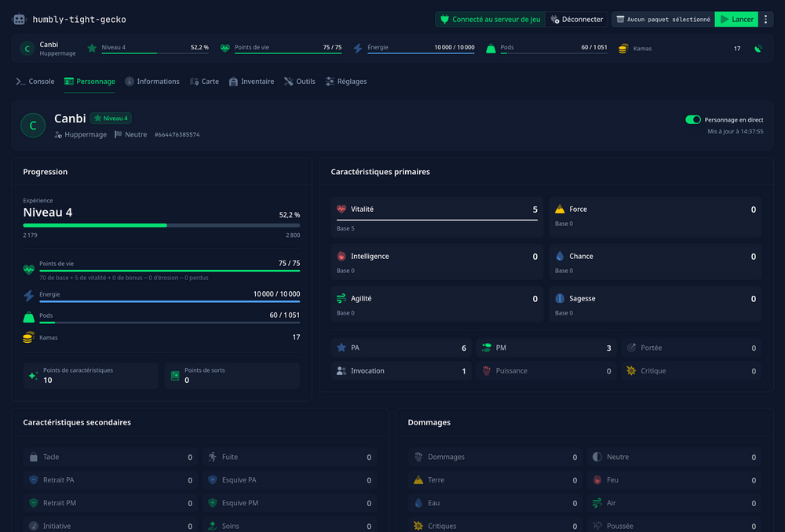Click the Invocation people icon

click(341, 371)
